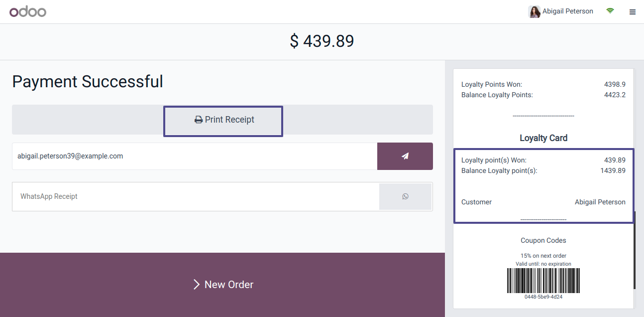This screenshot has height=317, width=644.
Task: Send the receipt via the WhatsApp icon button
Action: [x=405, y=196]
